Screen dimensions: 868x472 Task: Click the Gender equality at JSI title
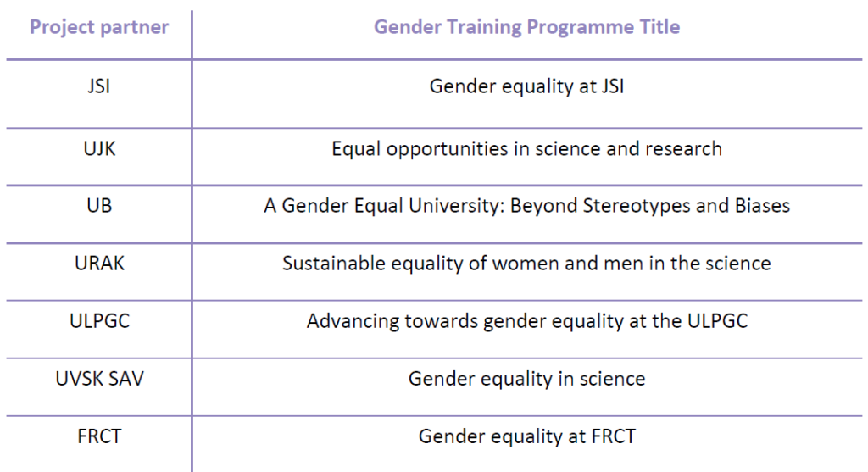[x=526, y=86]
